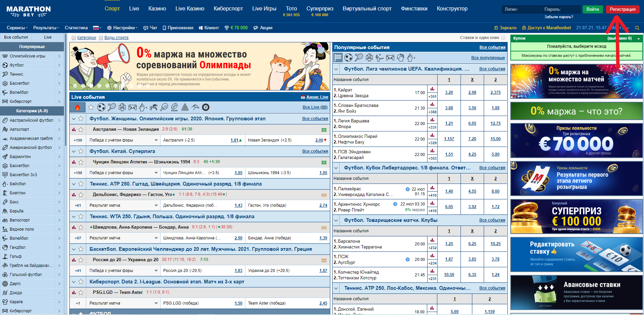Select checkered flag icon in Популярные события

338,57
